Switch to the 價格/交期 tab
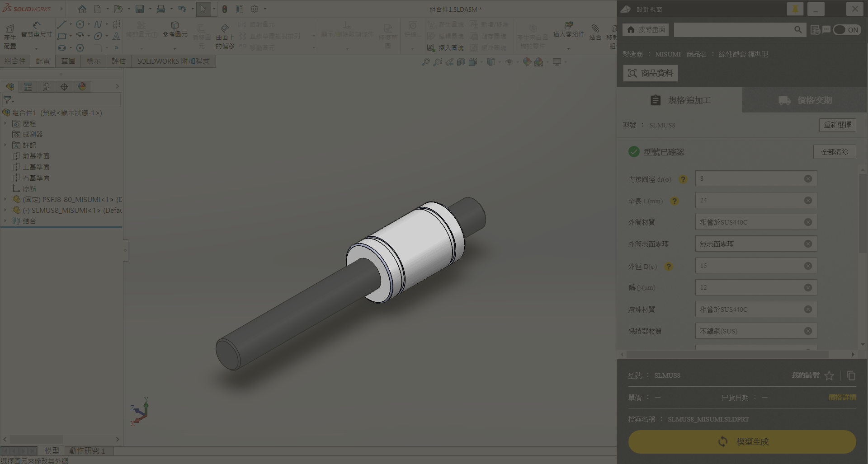 [805, 100]
